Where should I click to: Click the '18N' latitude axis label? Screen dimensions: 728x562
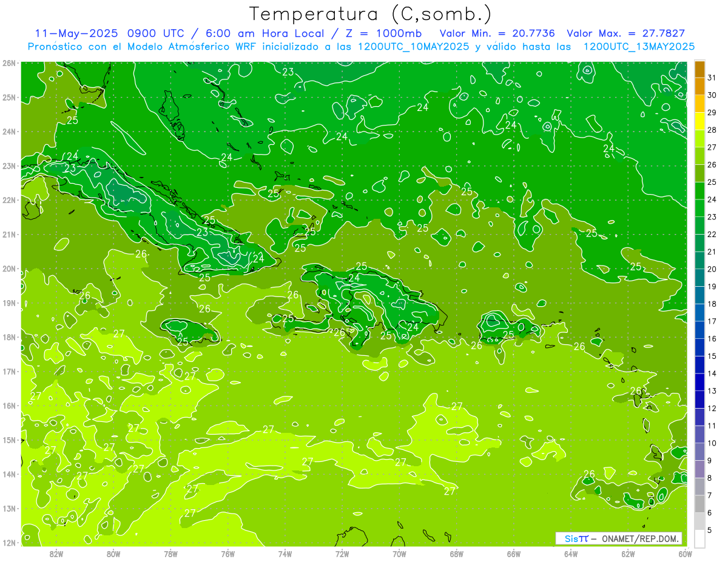tap(8, 337)
